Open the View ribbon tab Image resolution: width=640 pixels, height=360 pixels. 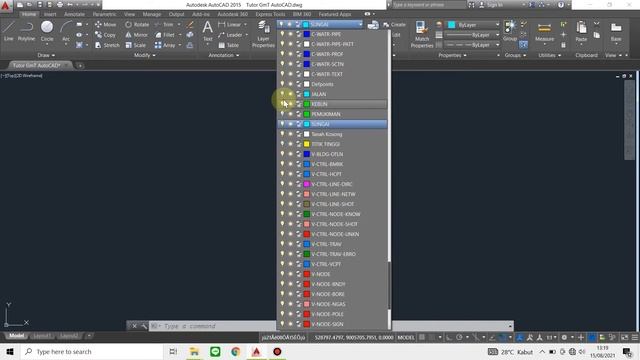pyautogui.click(x=129, y=14)
